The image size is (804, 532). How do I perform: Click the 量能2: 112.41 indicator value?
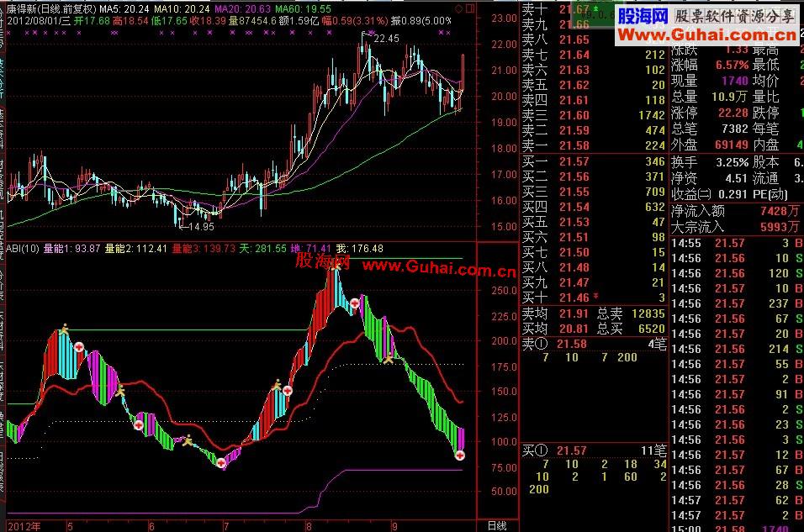[x=136, y=249]
